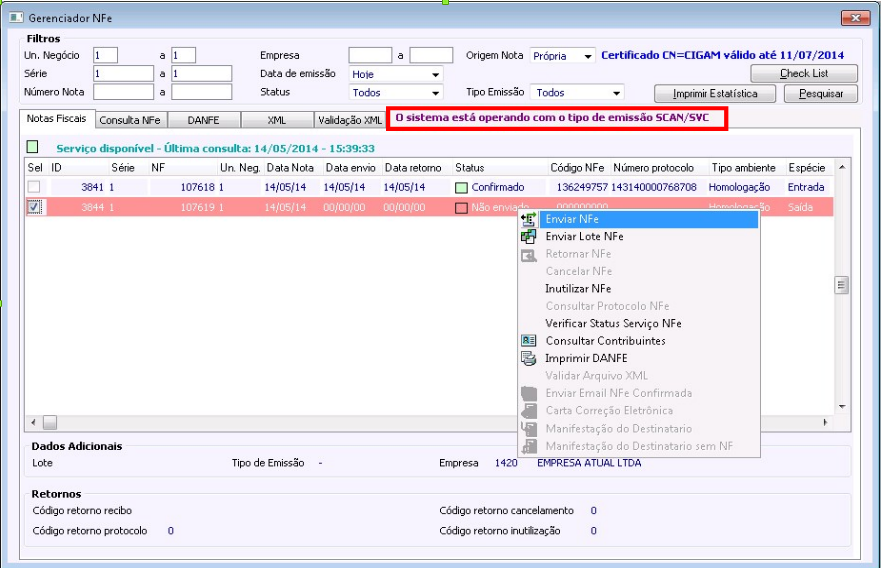Click the Manifestação do Destinatario icon
Screen dimensions: 881x568
[x=528, y=429]
